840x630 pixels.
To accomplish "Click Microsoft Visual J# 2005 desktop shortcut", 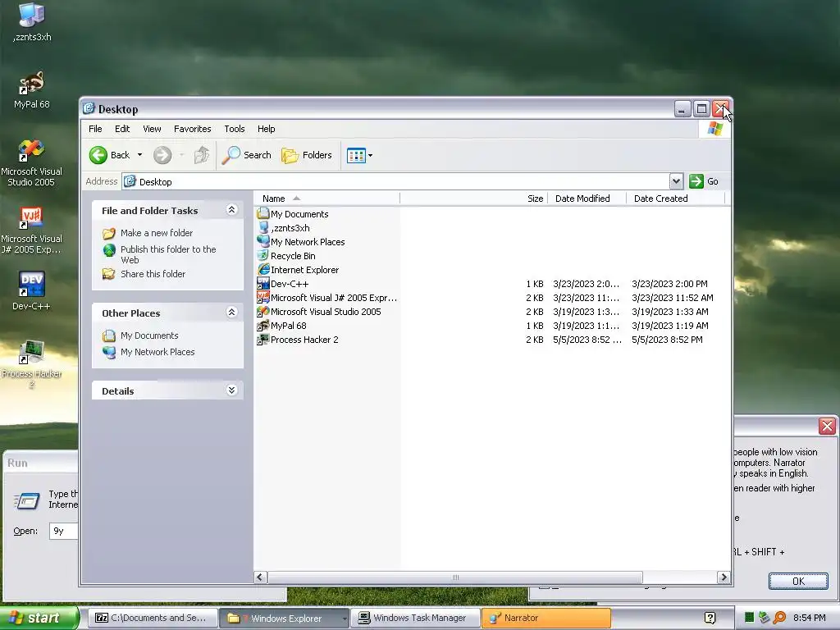I will tap(31, 230).
